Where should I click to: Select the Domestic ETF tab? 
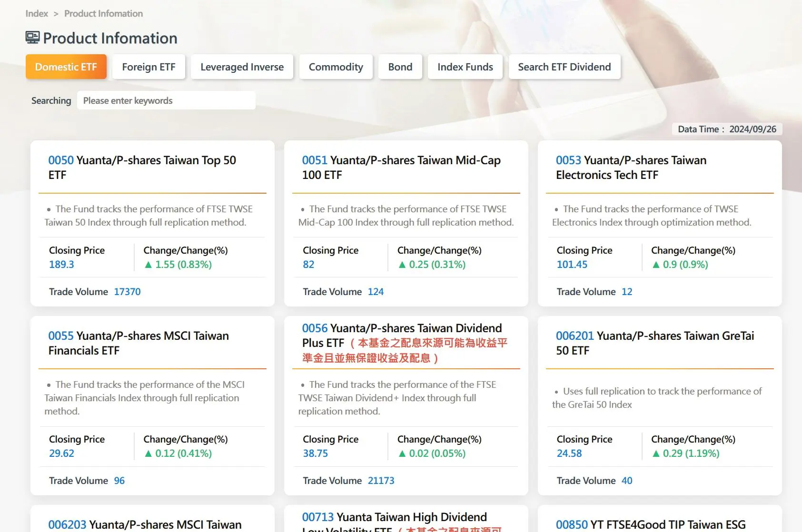66,67
